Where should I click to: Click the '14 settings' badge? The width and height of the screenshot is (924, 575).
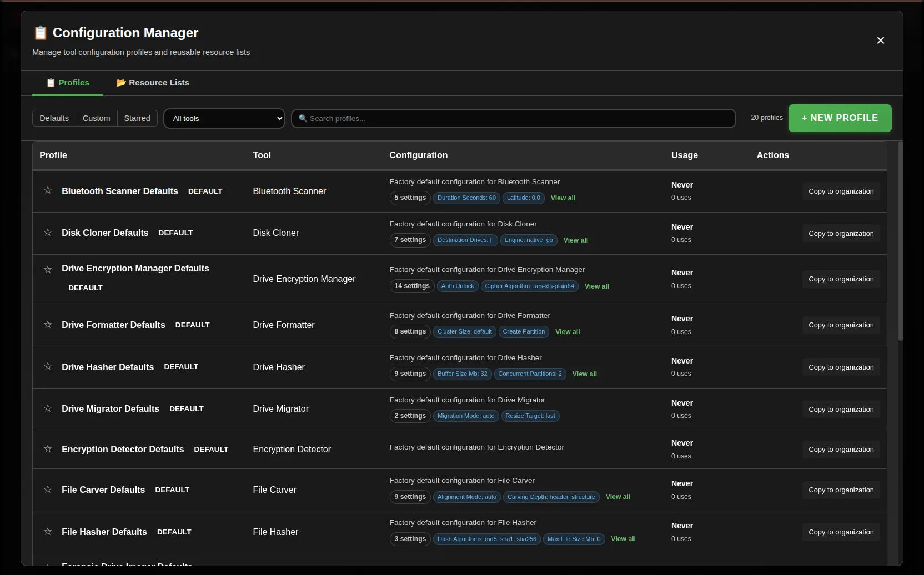pyautogui.click(x=411, y=286)
